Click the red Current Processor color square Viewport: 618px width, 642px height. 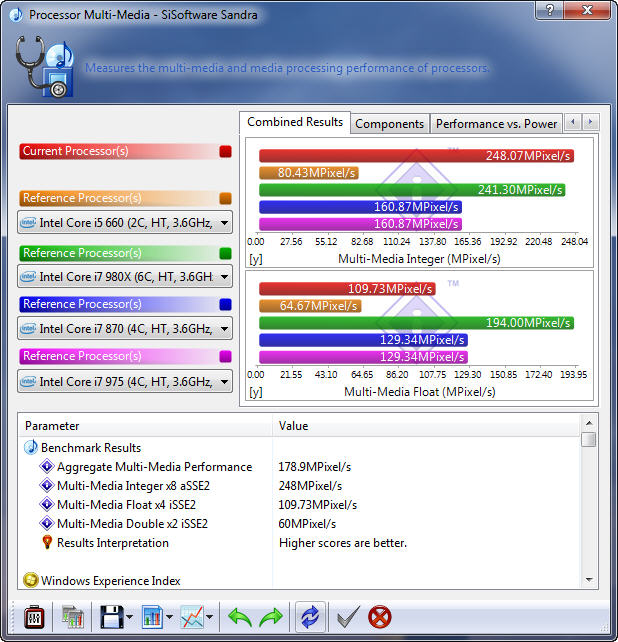point(225,151)
